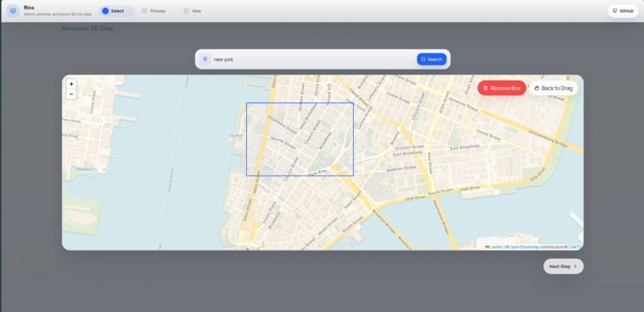
Task: Go to the Select step
Action: (x=117, y=11)
